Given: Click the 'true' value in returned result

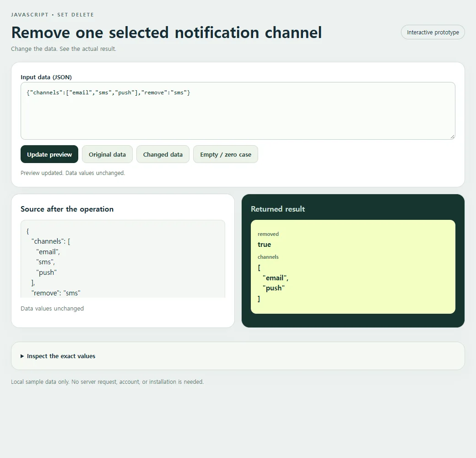Looking at the screenshot, I should coord(265,245).
